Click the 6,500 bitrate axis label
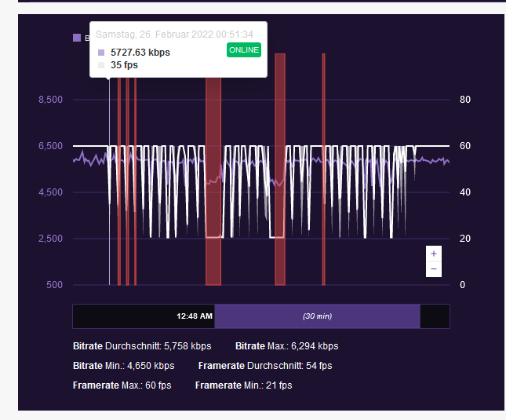The image size is (506, 420). pos(51,146)
